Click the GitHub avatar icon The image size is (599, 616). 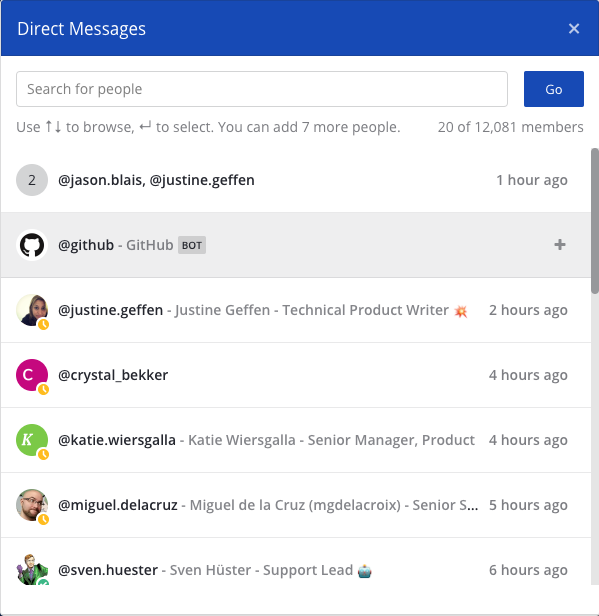click(x=32, y=245)
